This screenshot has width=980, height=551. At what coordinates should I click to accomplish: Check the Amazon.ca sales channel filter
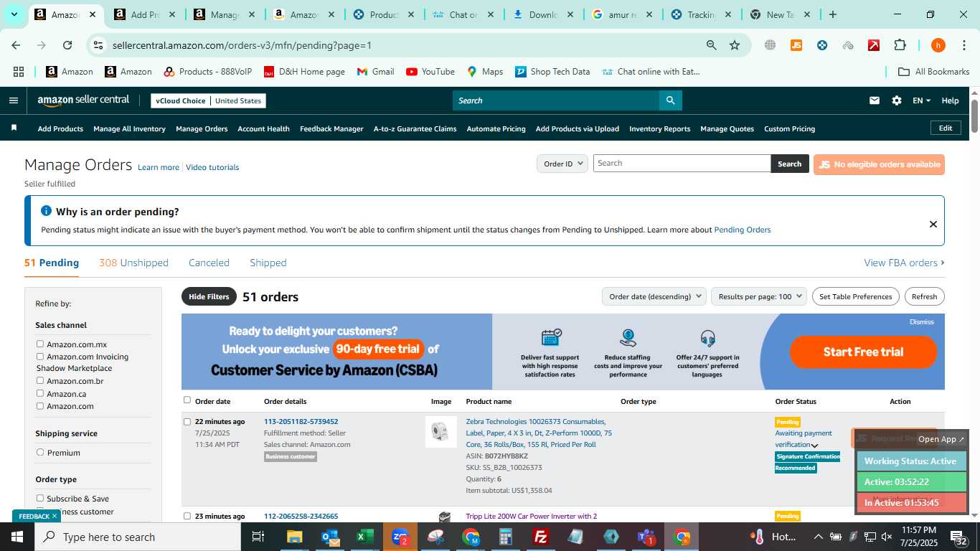(x=40, y=393)
